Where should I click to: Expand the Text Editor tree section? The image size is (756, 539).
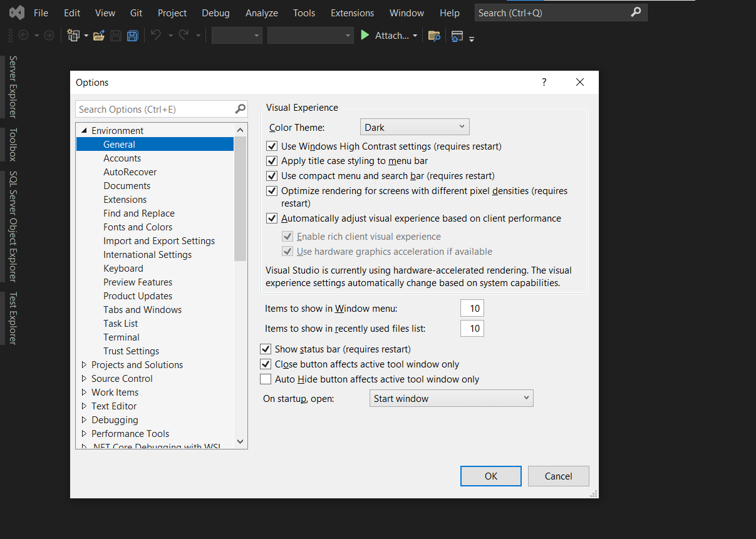pos(84,406)
